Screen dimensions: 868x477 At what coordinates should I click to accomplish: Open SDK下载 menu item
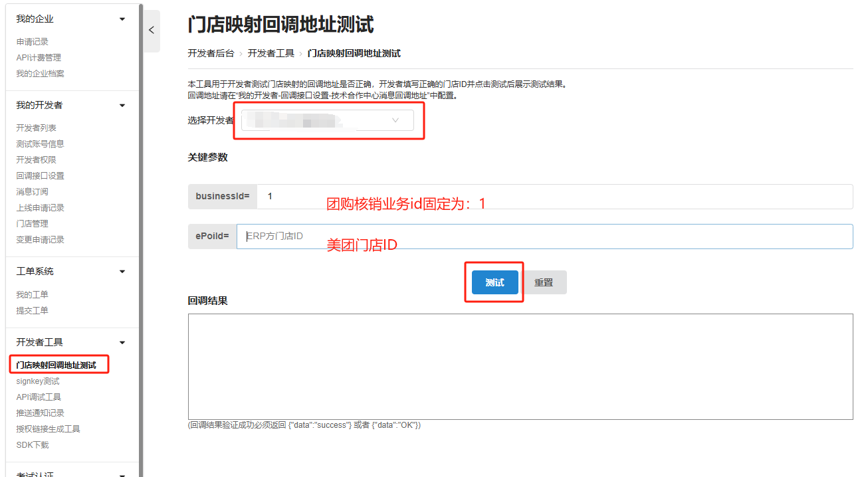[x=33, y=445]
